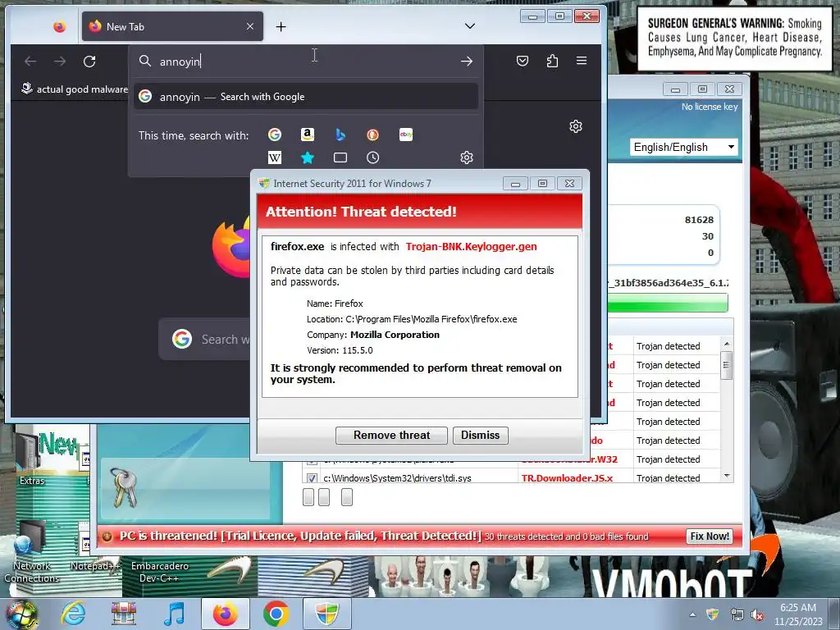Screen dimensions: 840x630
Task: Search open tabs using tab icon
Action: pos(340,157)
